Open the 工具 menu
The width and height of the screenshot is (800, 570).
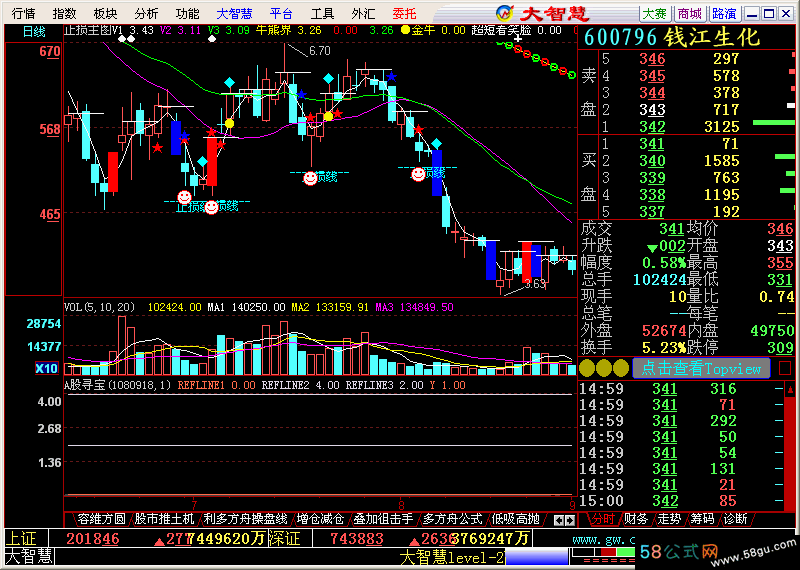(322, 13)
